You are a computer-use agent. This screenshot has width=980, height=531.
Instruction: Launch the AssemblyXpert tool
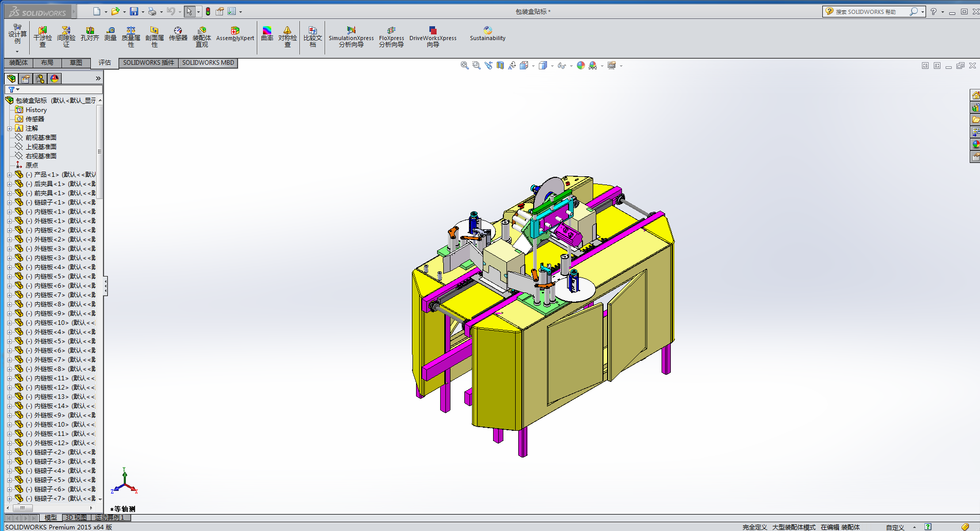(235, 34)
